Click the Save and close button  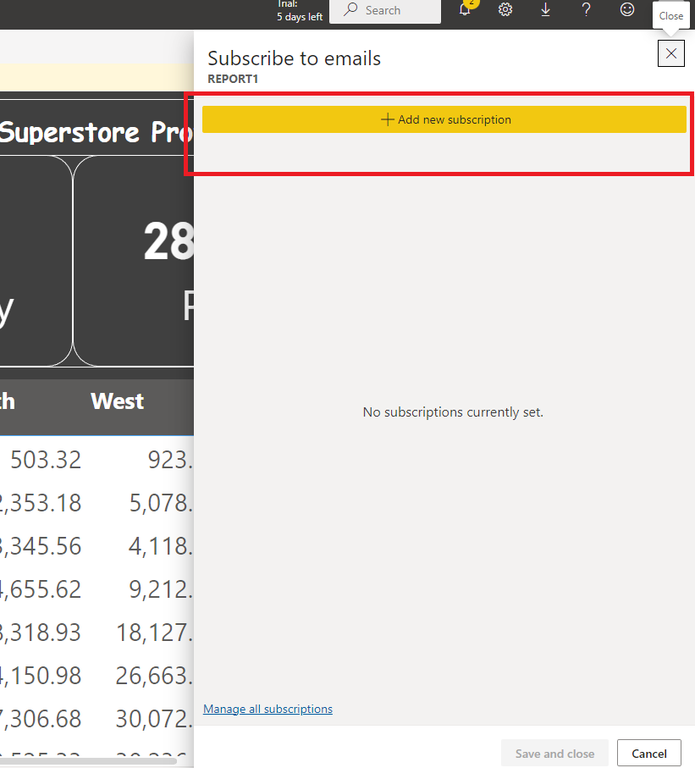[554, 753]
